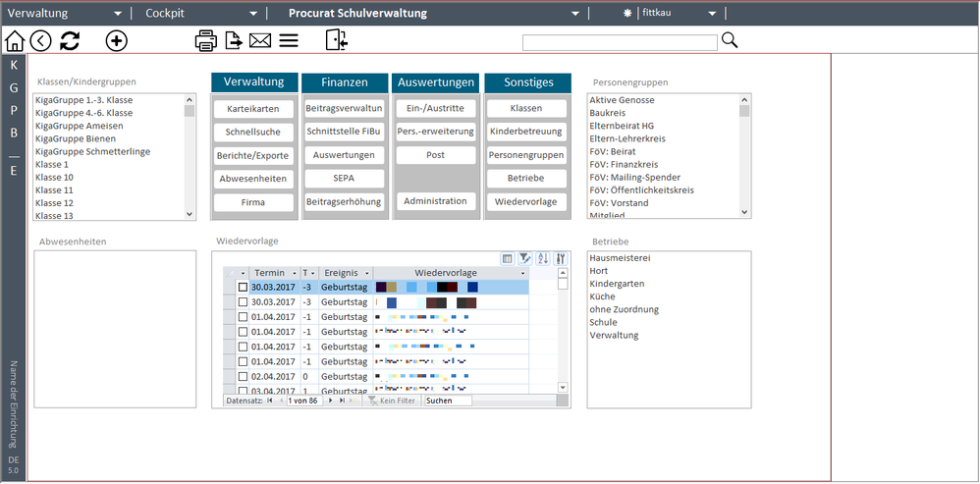
Task: Open Ein-/Austritte under Auswertungen
Action: [436, 109]
